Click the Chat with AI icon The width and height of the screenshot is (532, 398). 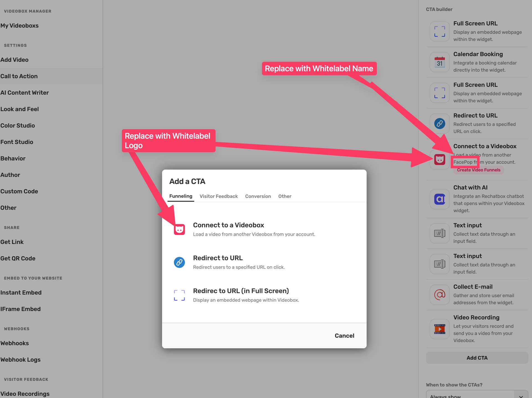click(x=439, y=199)
